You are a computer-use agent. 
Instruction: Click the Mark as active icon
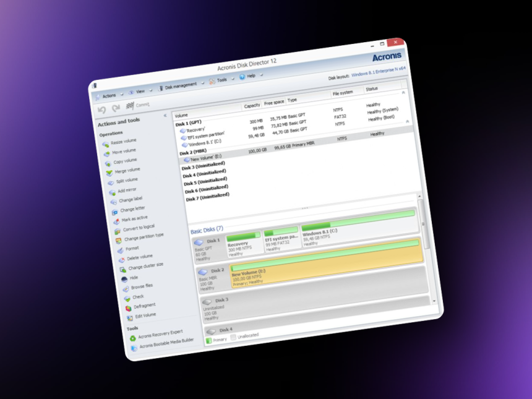pyautogui.click(x=116, y=222)
